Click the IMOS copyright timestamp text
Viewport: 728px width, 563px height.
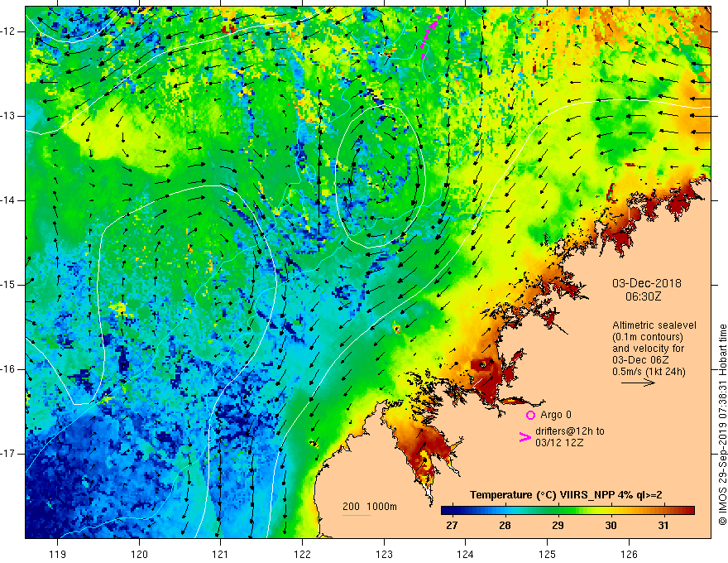click(x=722, y=425)
